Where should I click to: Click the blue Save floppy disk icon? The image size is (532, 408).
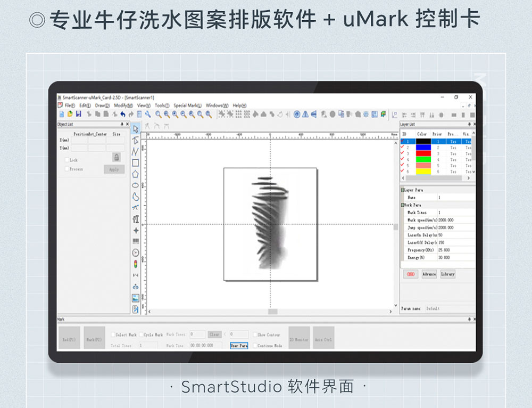coord(79,114)
